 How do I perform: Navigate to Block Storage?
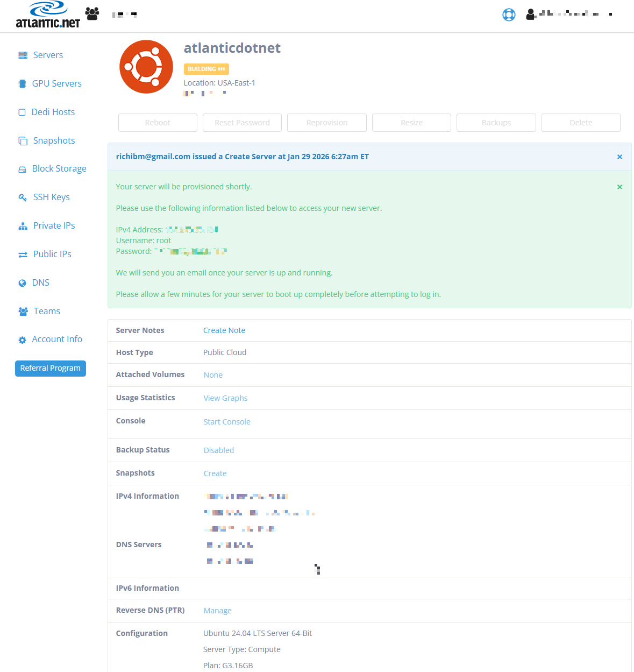[x=59, y=169]
